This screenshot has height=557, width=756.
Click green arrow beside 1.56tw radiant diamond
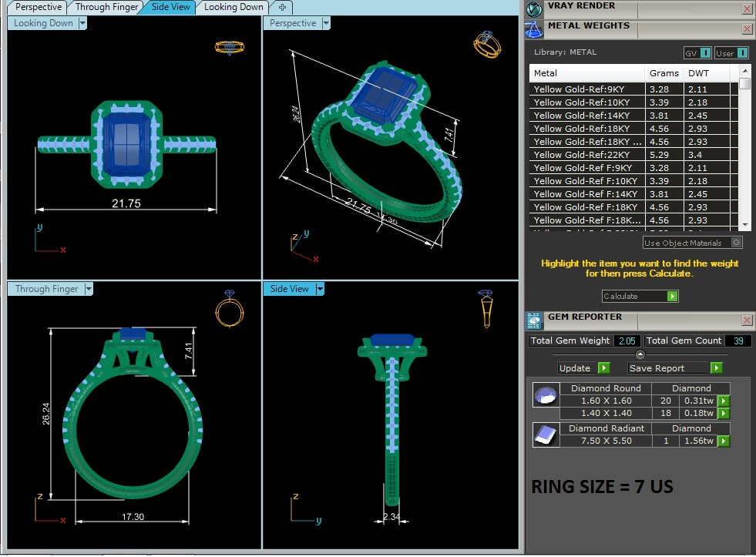tap(724, 441)
